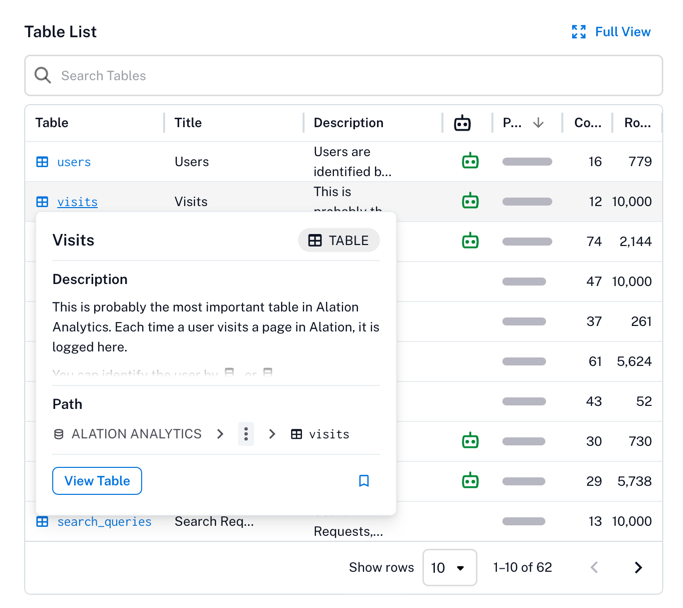This screenshot has width=683, height=608.
Task: Click Visits title cell in table row
Action: [x=191, y=202]
